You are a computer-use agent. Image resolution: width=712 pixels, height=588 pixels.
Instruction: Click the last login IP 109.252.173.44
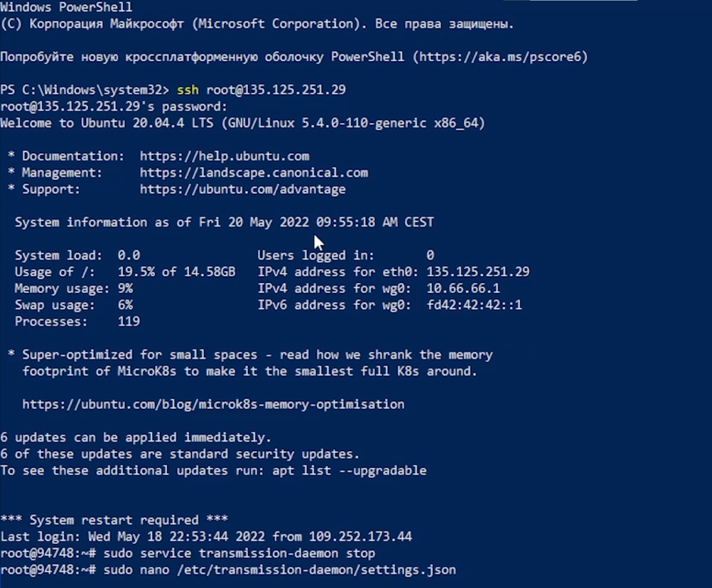pyautogui.click(x=360, y=537)
